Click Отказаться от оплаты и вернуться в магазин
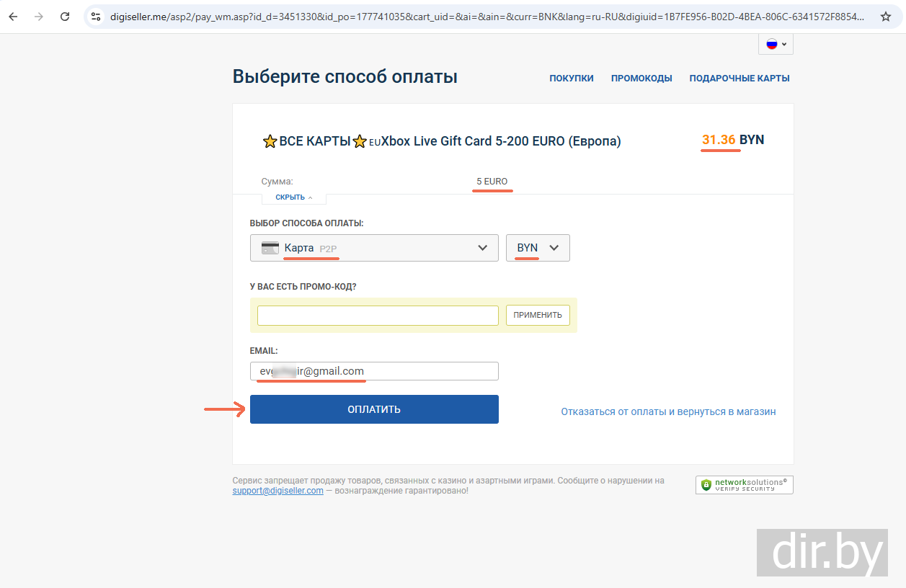Screen dimensions: 906x588 coord(668,412)
